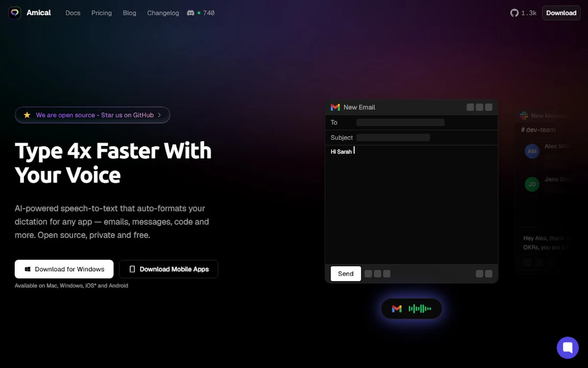Click the voice dictation waveform widget
The height and width of the screenshot is (368, 588).
(412, 309)
